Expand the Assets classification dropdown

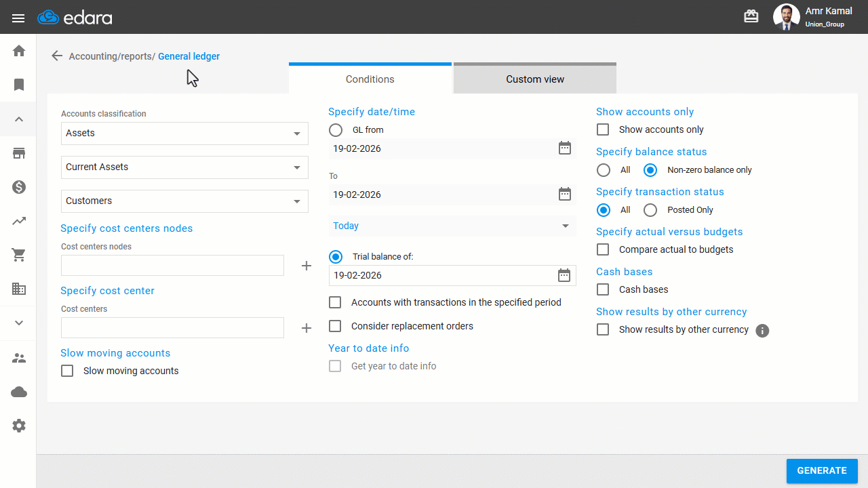[x=184, y=134]
